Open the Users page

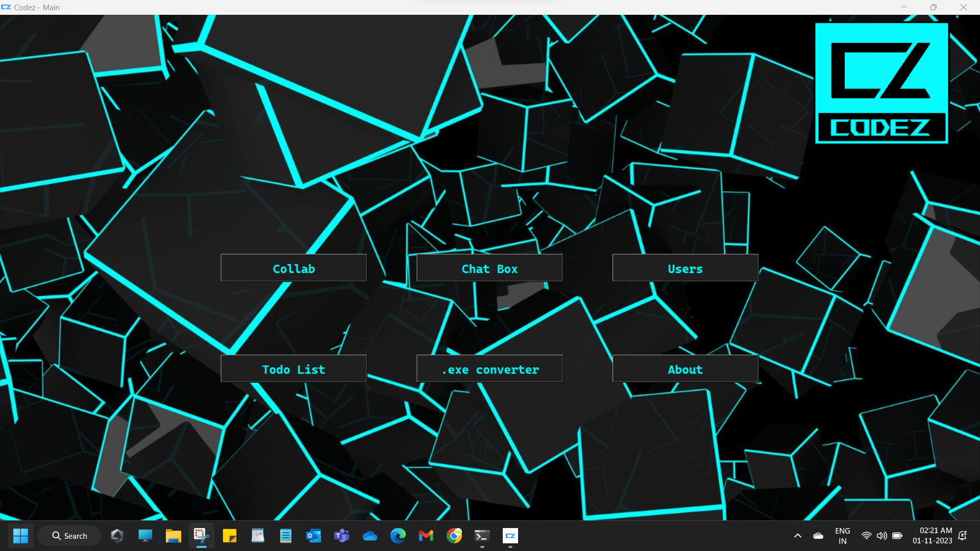(685, 268)
